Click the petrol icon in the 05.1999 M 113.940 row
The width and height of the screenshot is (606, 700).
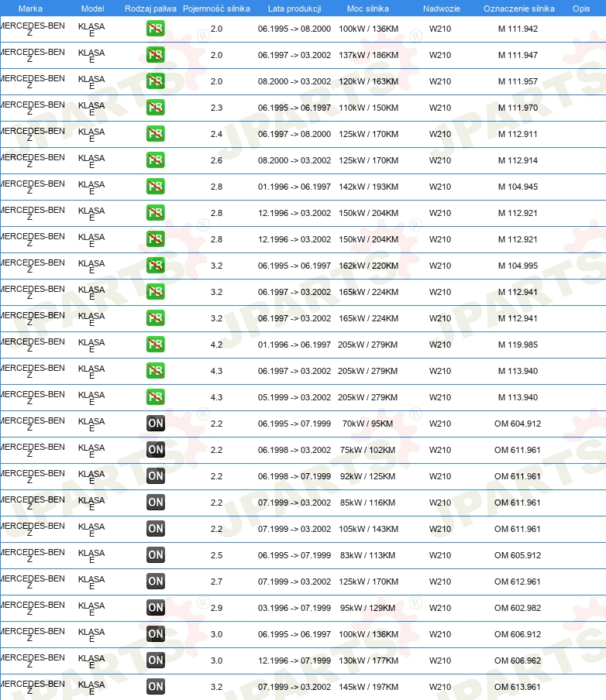pyautogui.click(x=156, y=397)
